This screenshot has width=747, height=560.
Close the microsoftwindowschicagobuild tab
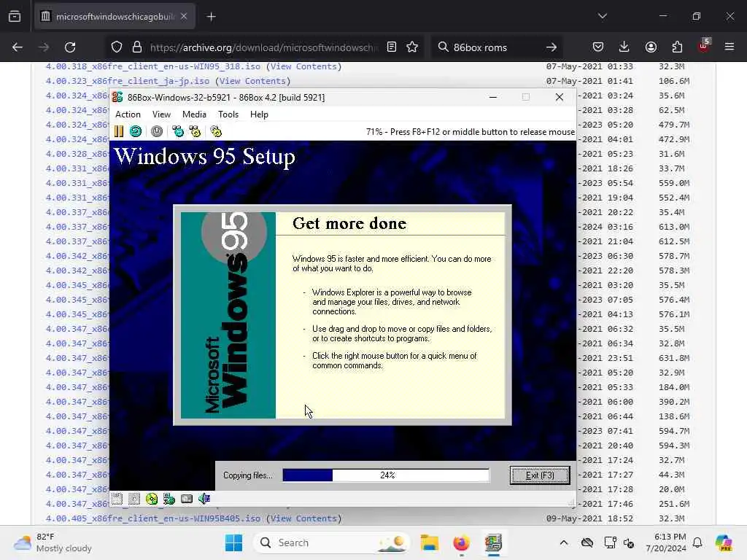[184, 16]
